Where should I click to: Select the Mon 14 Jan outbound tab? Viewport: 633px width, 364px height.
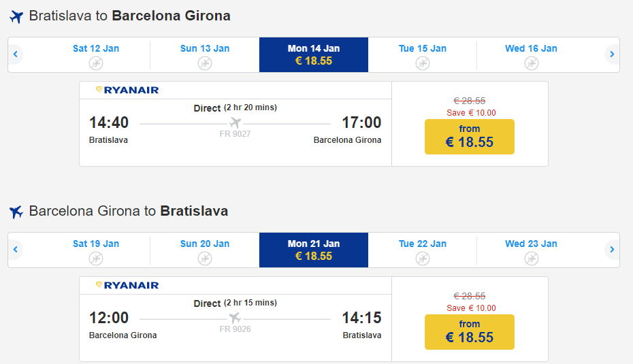[x=314, y=54]
